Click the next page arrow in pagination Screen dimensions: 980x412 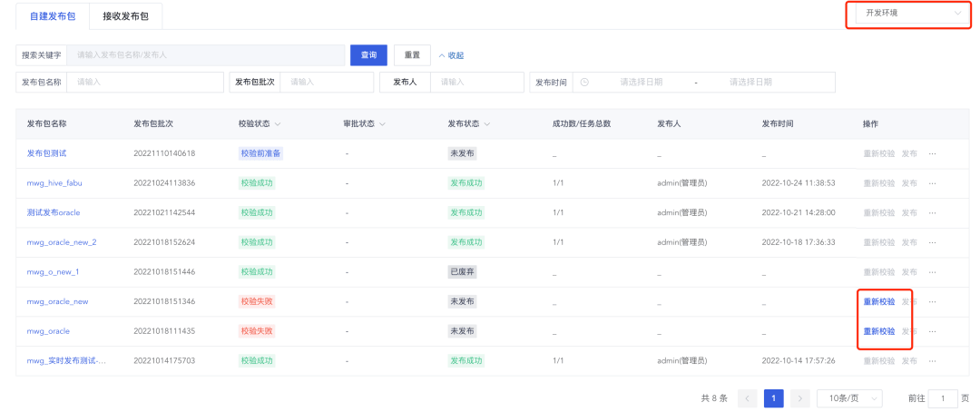tap(799, 397)
